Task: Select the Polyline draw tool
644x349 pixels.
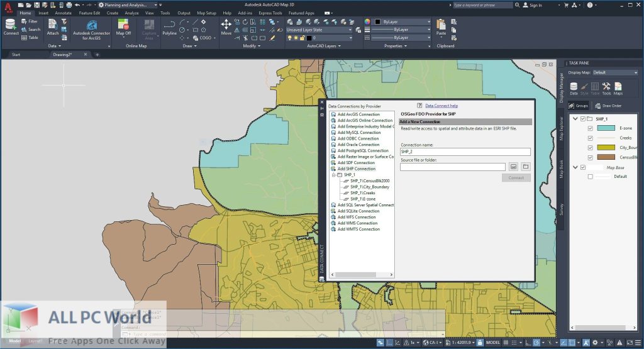Action: (169, 27)
